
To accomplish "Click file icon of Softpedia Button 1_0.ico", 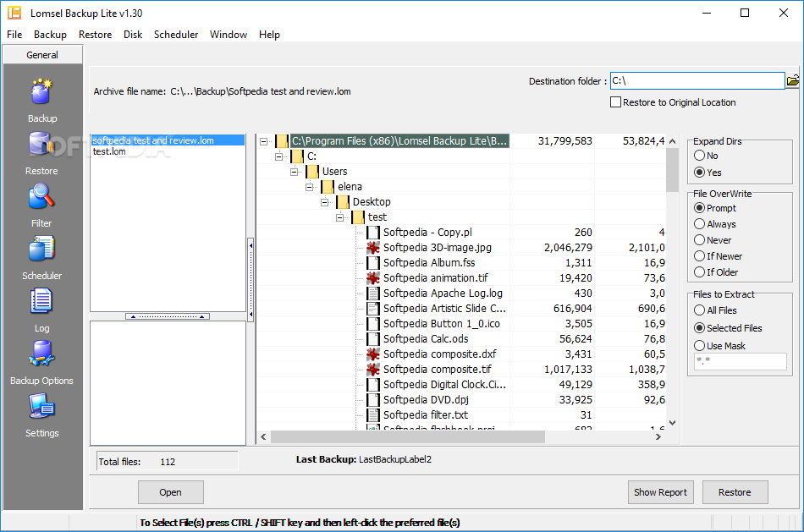I will (x=373, y=324).
